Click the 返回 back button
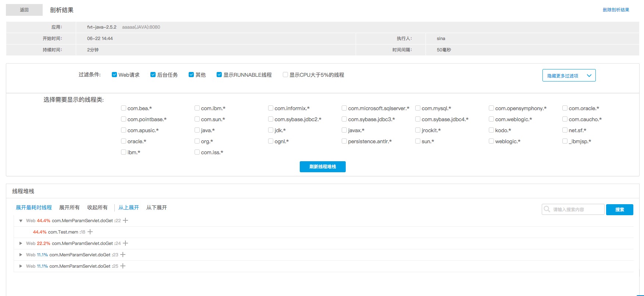This screenshot has width=644, height=296. click(24, 10)
